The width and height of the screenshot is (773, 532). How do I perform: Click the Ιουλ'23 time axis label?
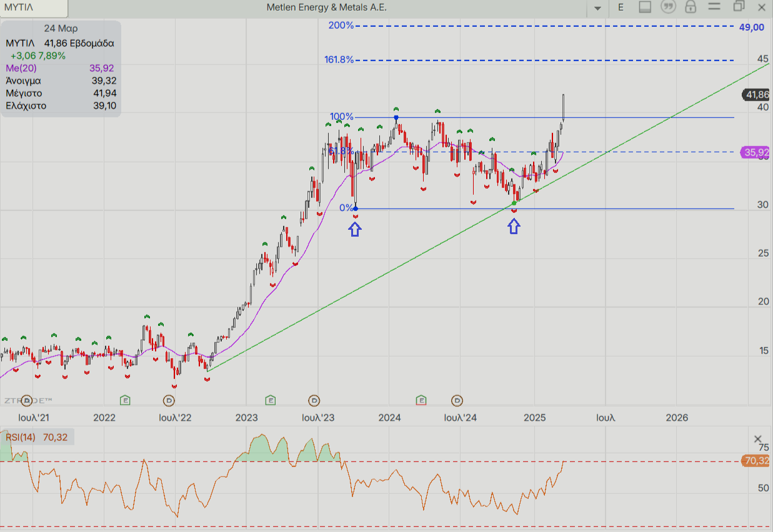[317, 418]
